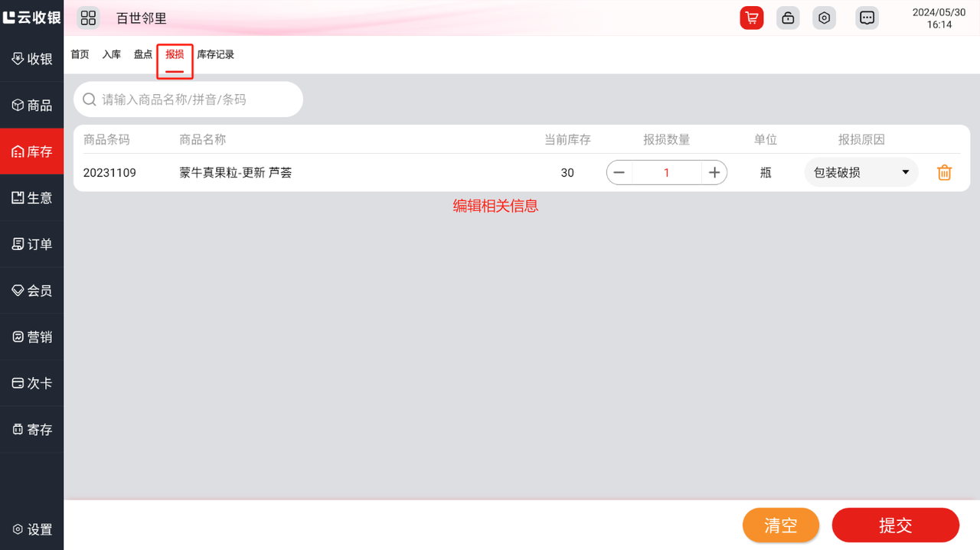
Task: Increase the loss quantity with plus button
Action: [714, 173]
